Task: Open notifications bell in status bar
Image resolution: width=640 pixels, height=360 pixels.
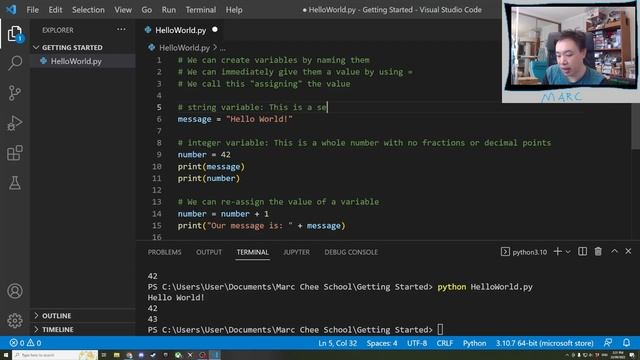Action: pos(626,343)
